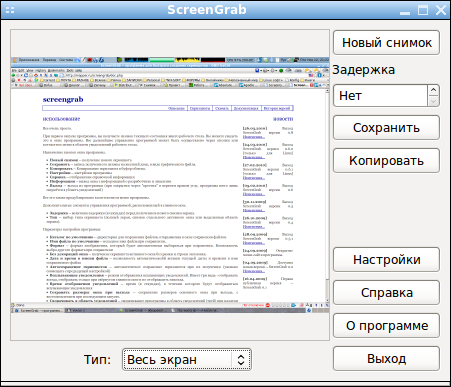Open Настройки settings

386,259
